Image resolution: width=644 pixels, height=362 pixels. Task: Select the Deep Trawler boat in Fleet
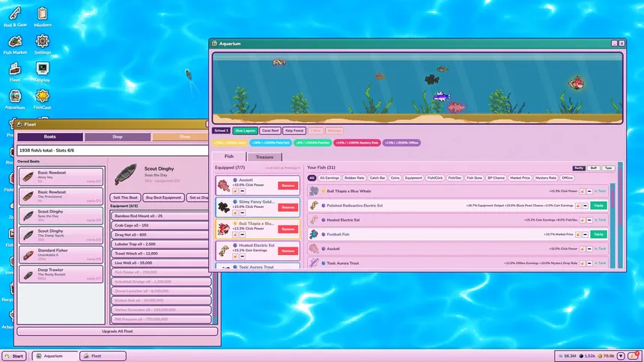click(61, 274)
